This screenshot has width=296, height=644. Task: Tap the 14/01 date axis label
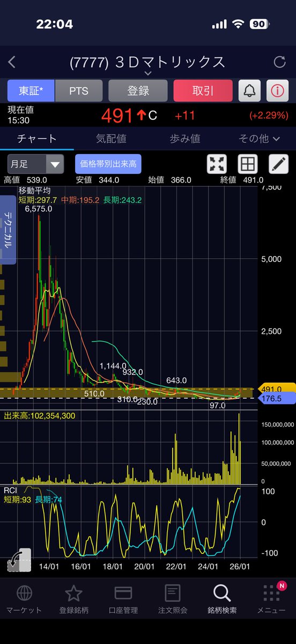coord(49,566)
